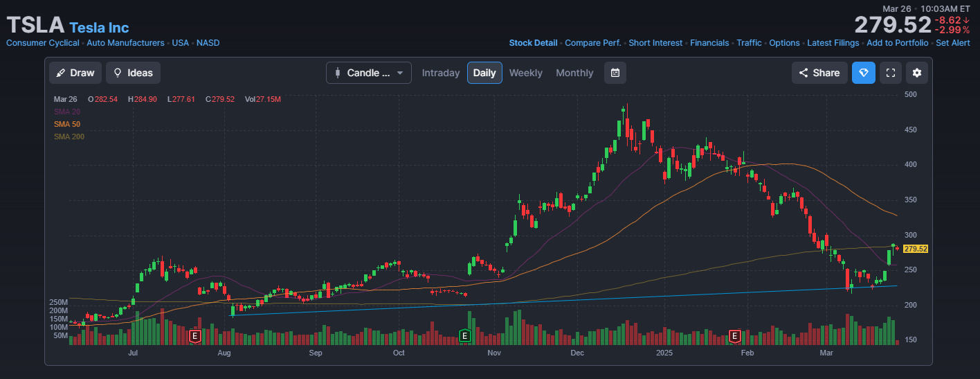Open the Draw tools button
Viewport: 980px width, 379px height.
point(75,73)
